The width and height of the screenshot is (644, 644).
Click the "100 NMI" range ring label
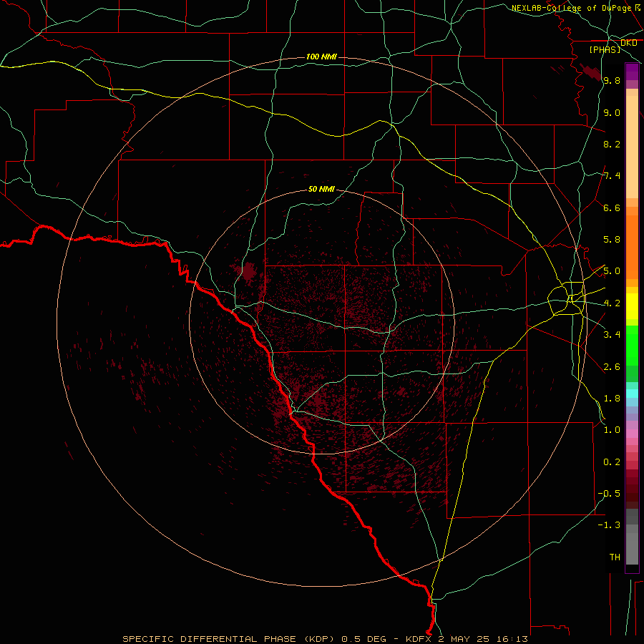coord(321,57)
